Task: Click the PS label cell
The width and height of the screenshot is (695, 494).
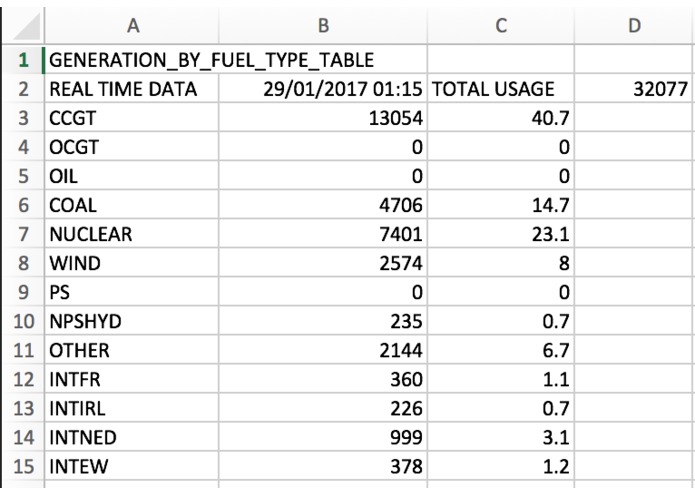Action: [132, 292]
